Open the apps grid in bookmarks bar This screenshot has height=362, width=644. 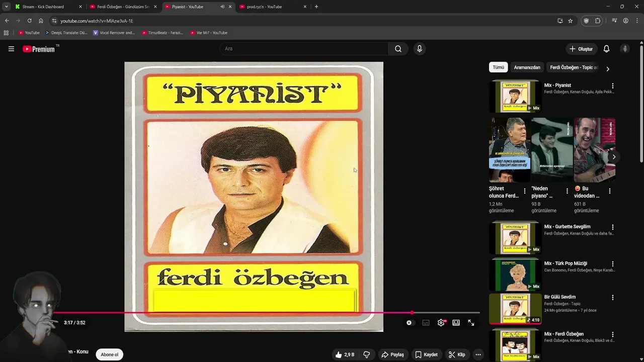tap(6, 33)
